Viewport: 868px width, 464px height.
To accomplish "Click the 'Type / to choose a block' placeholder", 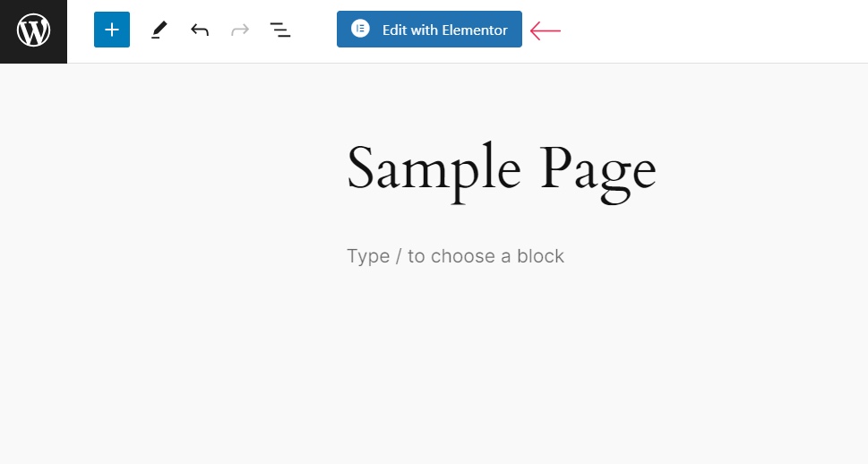I will [455, 256].
